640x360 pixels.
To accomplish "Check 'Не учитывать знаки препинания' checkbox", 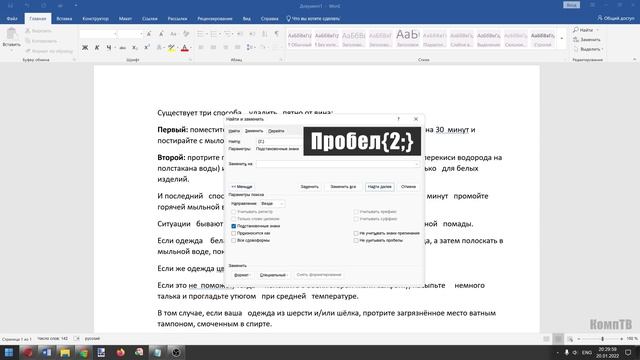I will (356, 233).
